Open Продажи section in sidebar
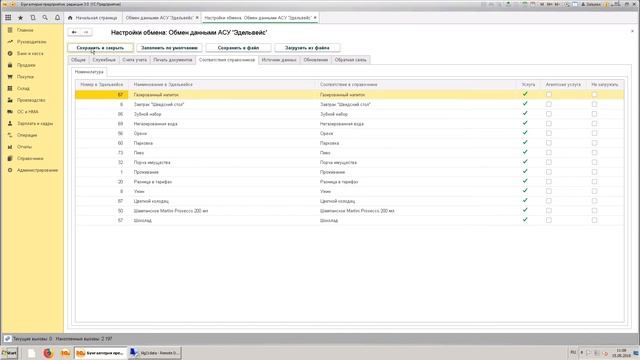This screenshot has height=360, width=640. 26,65
